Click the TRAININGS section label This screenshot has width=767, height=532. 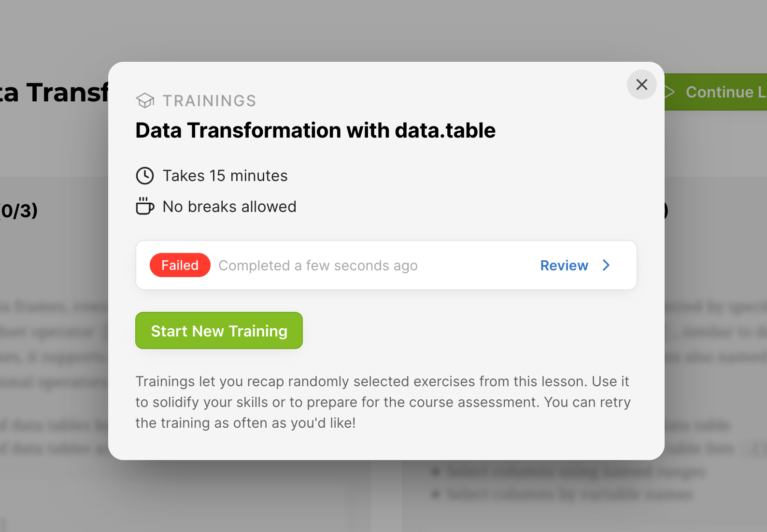(x=209, y=101)
